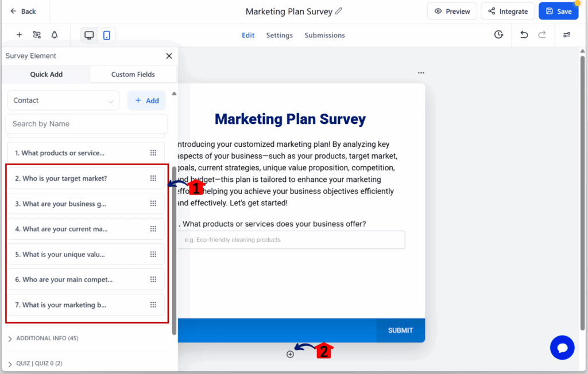Viewport: 588px width, 374px height.
Task: Click the products or services question label
Action: click(x=273, y=224)
